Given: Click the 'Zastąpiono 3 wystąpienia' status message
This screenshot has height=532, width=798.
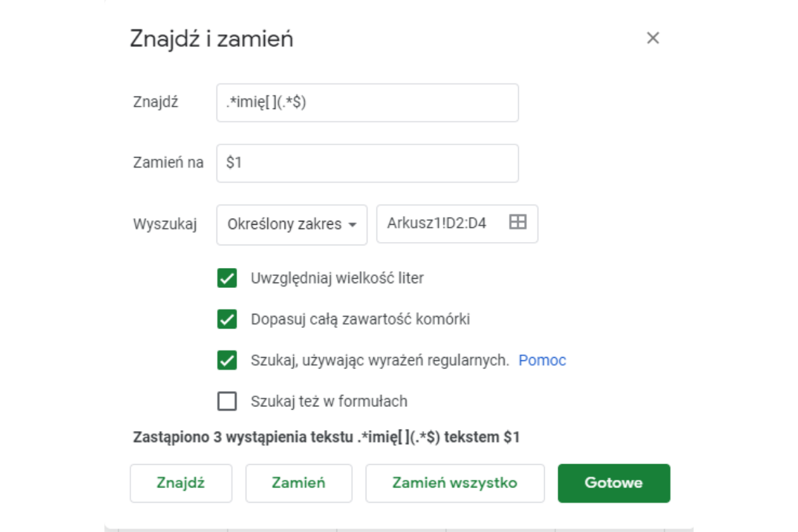Looking at the screenshot, I should click(327, 438).
